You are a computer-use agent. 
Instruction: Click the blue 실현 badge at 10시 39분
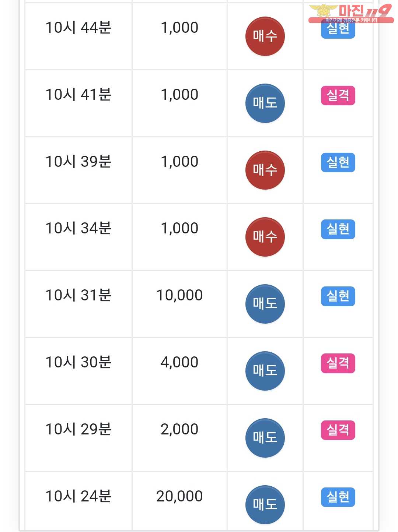click(338, 162)
